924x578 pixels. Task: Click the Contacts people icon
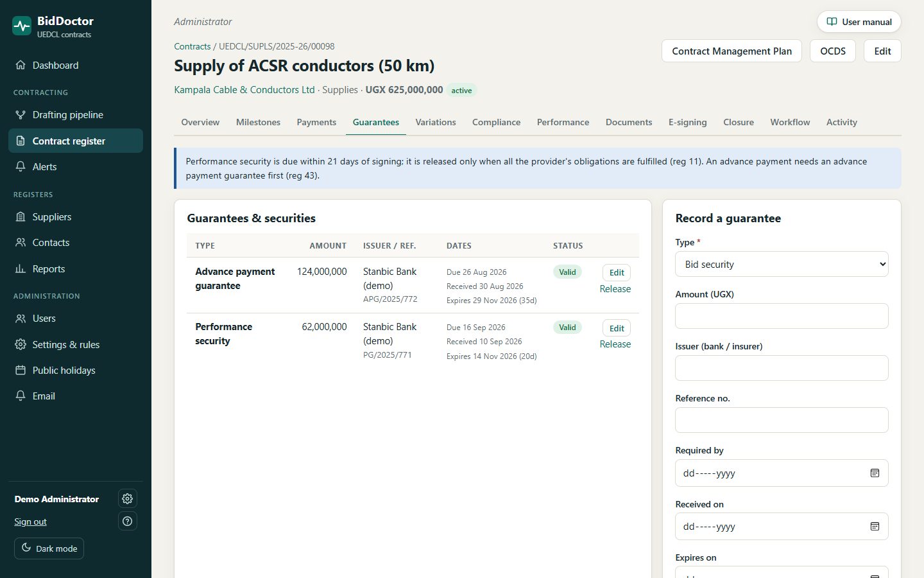point(21,242)
